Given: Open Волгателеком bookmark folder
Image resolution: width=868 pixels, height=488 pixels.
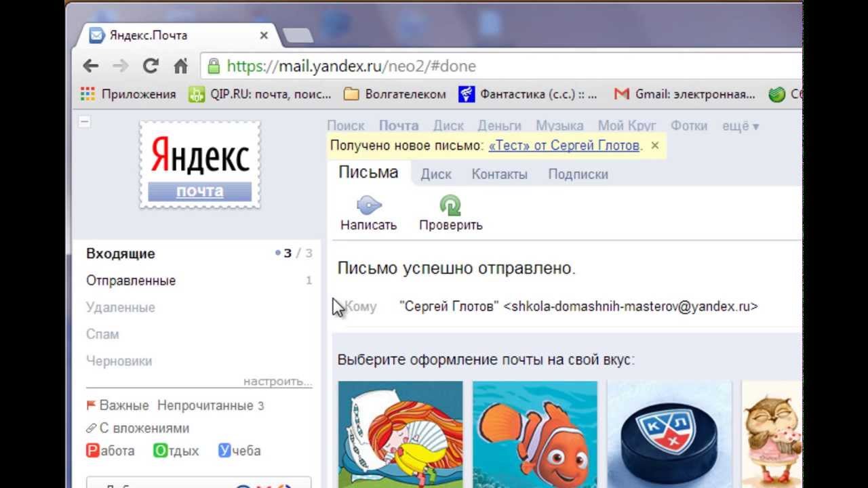Looking at the screenshot, I should click(395, 94).
